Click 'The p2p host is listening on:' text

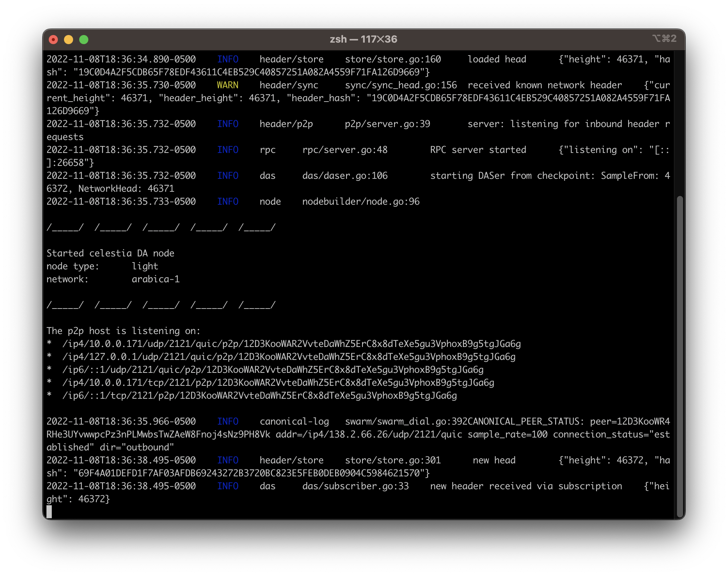pos(123,331)
